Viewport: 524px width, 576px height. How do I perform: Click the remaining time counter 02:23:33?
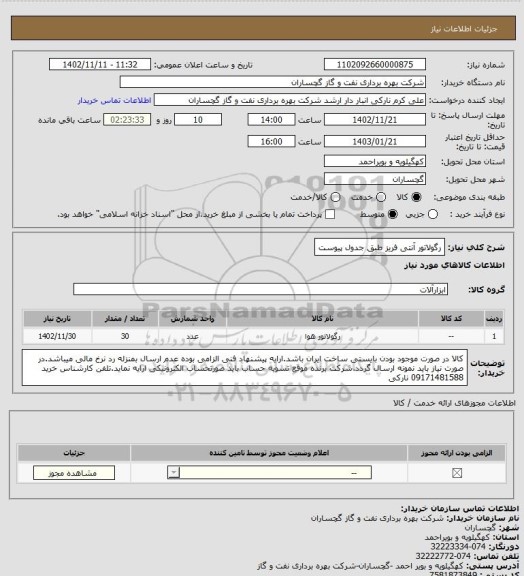tap(127, 120)
